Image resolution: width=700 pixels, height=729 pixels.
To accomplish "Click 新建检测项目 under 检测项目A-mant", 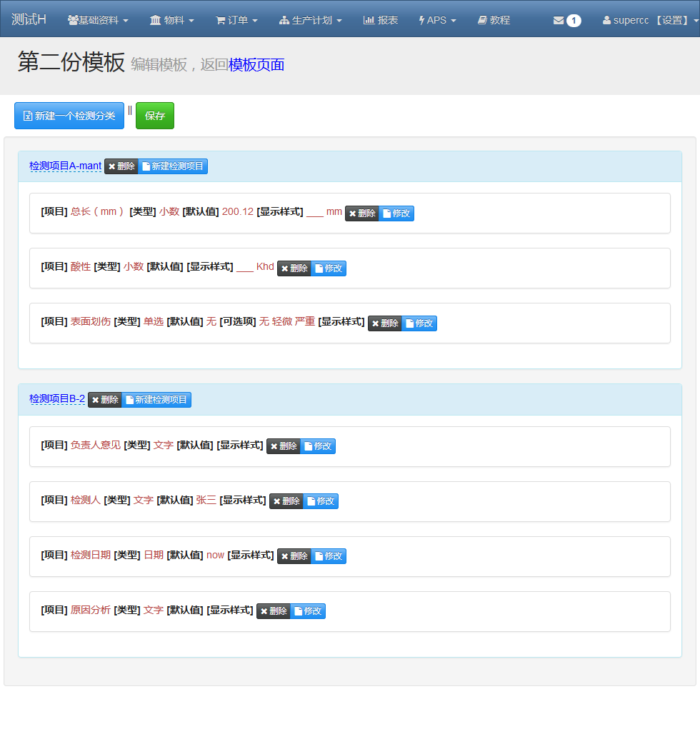I will pos(174,166).
